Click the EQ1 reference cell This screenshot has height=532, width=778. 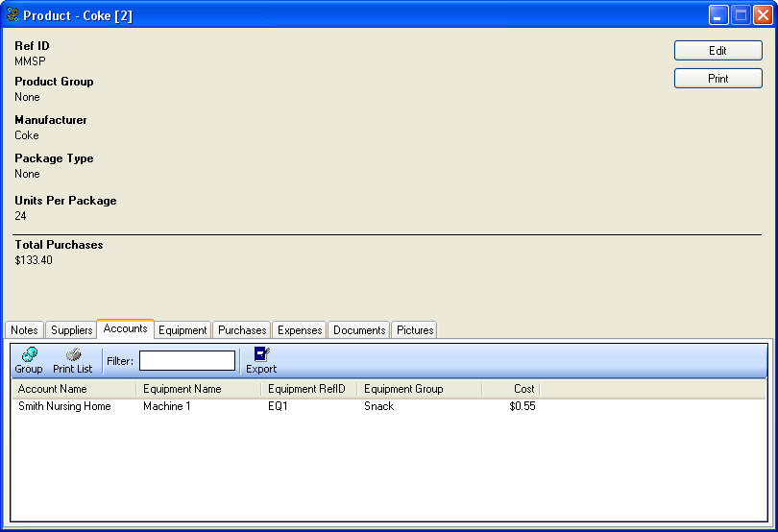[x=278, y=406]
